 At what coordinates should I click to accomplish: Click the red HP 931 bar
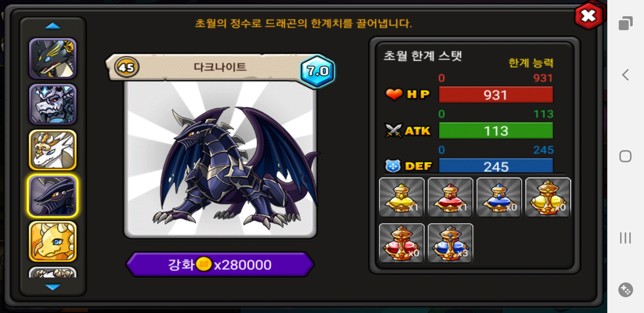pos(496,95)
